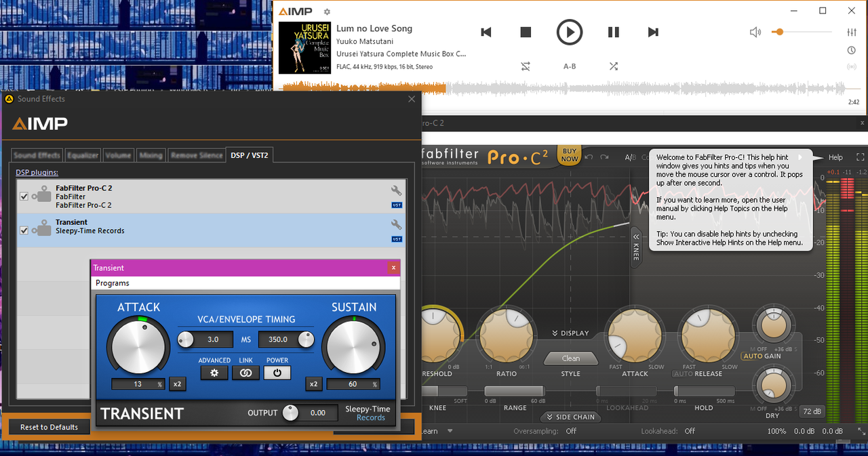The height and width of the screenshot is (456, 868).
Task: Open AIMP settings gear icon
Action: pos(327,12)
